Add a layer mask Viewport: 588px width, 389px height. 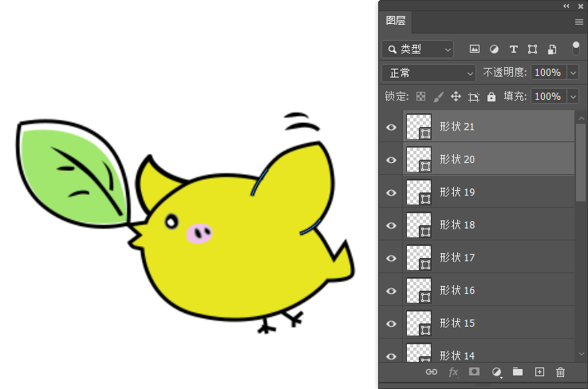pos(474,372)
